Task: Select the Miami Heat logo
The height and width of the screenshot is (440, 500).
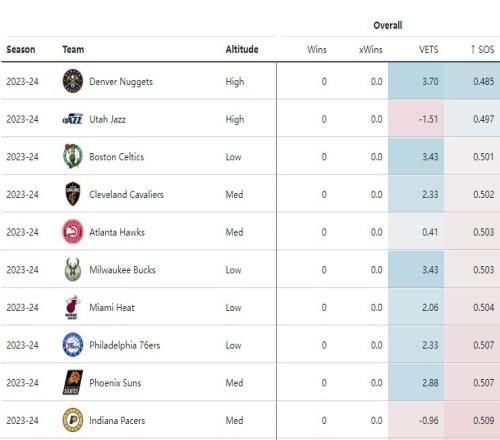Action: [73, 307]
